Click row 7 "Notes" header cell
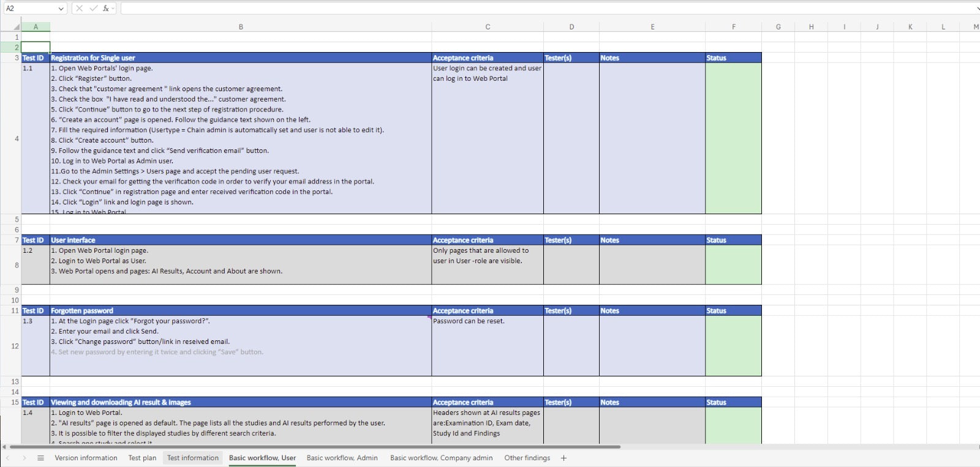Image resolution: width=980 pixels, height=467 pixels. click(x=652, y=241)
